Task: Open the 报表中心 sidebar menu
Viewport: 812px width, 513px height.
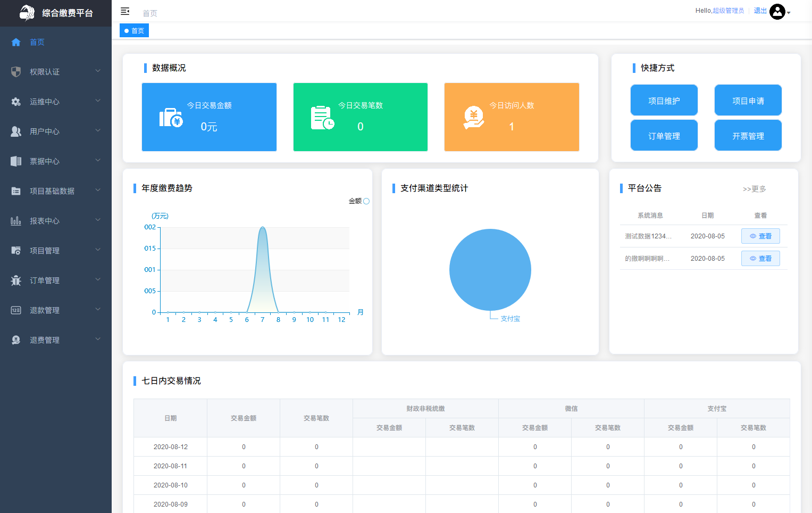Action: (x=56, y=221)
